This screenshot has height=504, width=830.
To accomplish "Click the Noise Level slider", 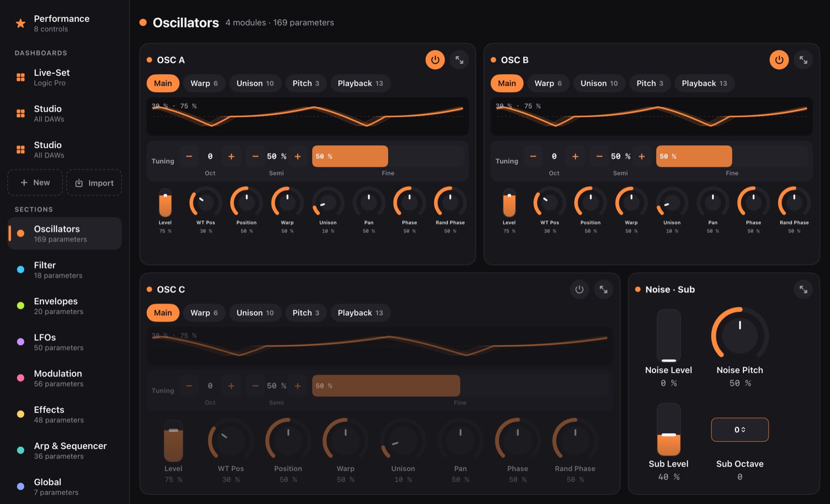I will point(669,335).
